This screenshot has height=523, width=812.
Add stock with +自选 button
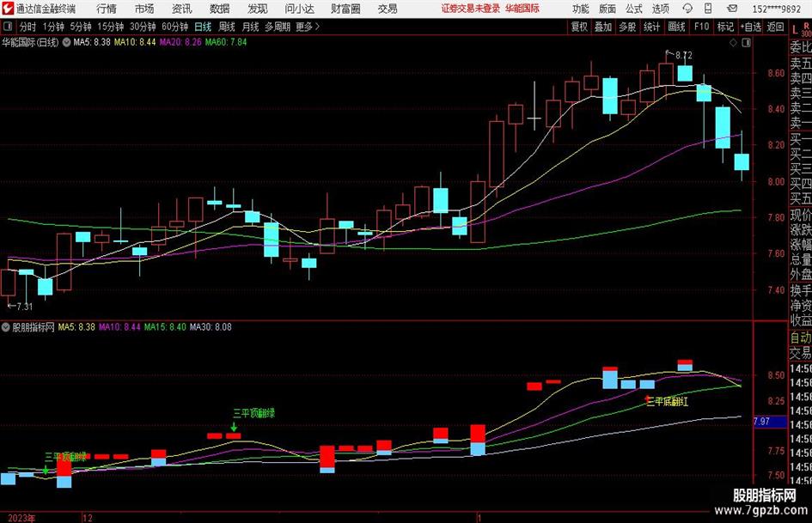(751, 27)
